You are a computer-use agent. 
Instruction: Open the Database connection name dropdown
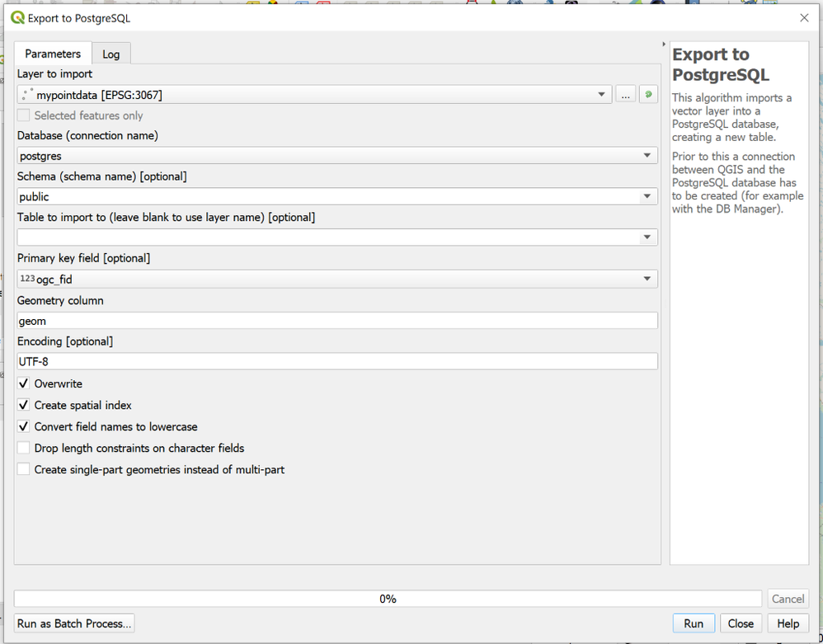(337, 155)
